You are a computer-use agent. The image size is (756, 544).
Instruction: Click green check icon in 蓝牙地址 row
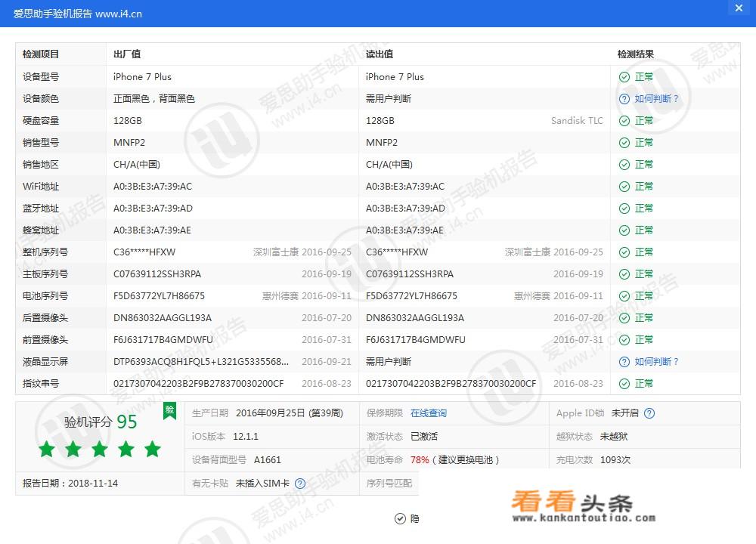point(624,209)
